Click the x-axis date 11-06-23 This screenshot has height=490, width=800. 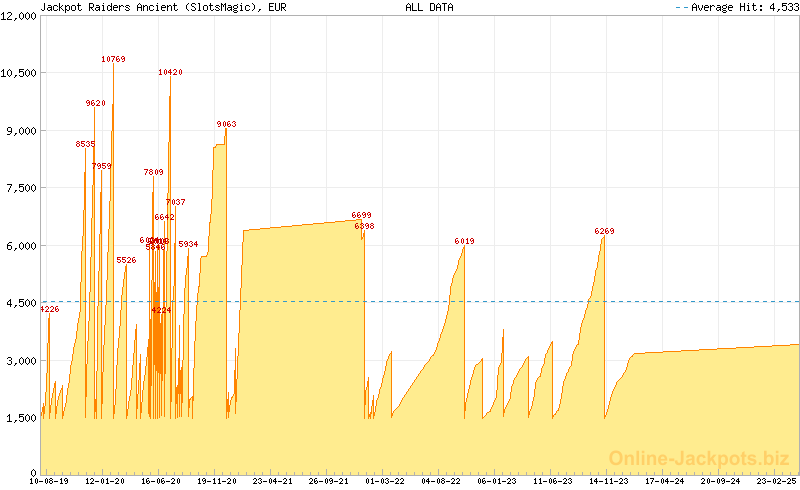[x=553, y=481]
